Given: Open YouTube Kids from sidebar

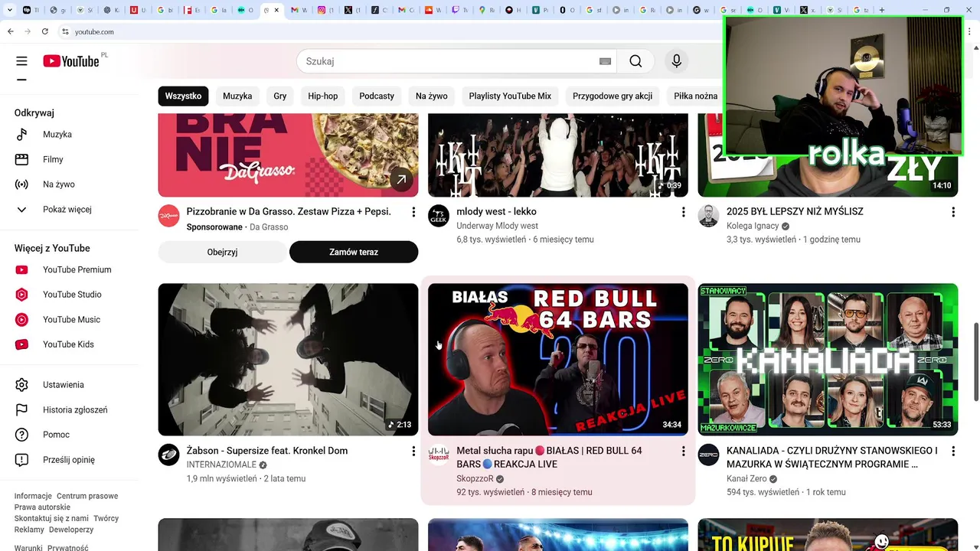Looking at the screenshot, I should click(69, 344).
